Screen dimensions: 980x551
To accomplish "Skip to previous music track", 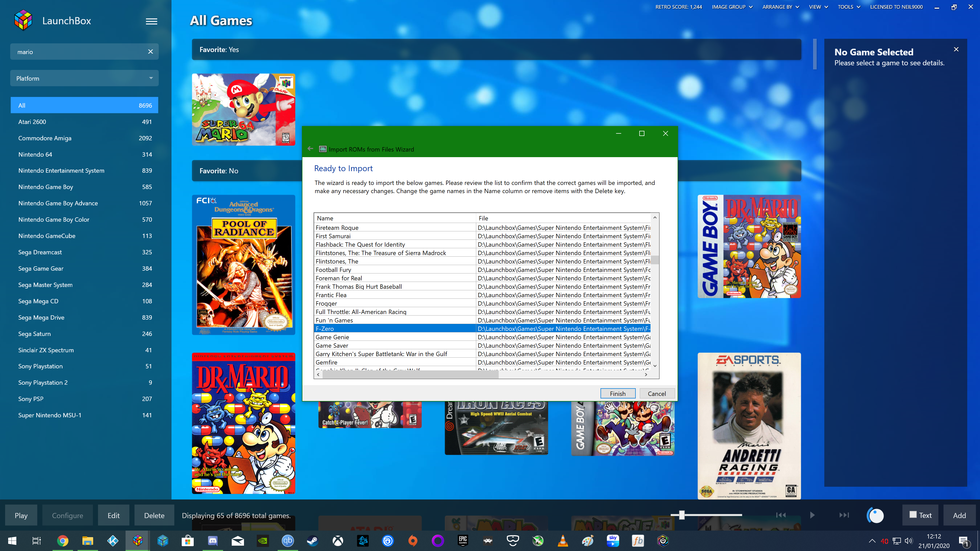I will click(x=781, y=515).
